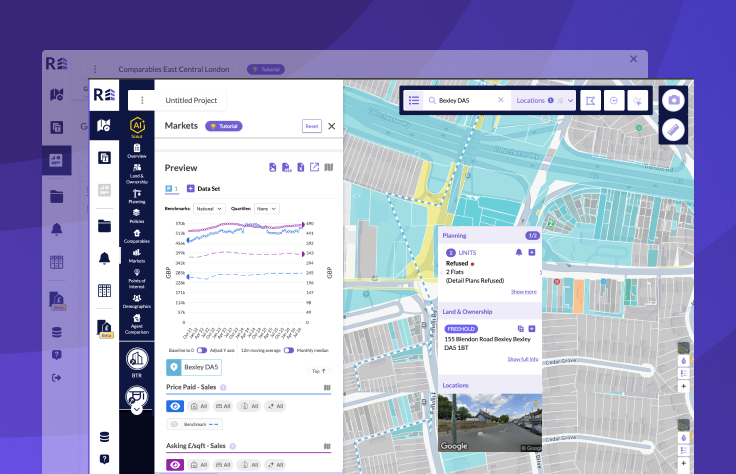Click the Reset button

(312, 126)
